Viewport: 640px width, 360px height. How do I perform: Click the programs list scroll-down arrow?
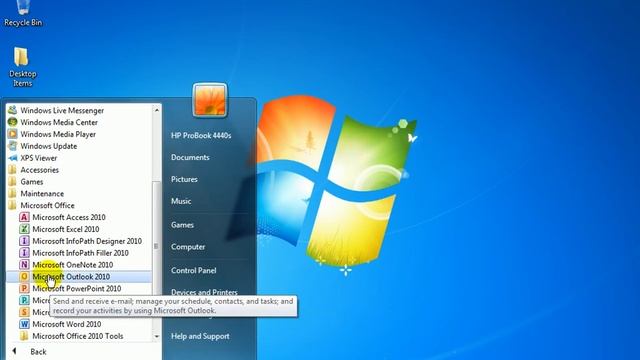point(157,336)
